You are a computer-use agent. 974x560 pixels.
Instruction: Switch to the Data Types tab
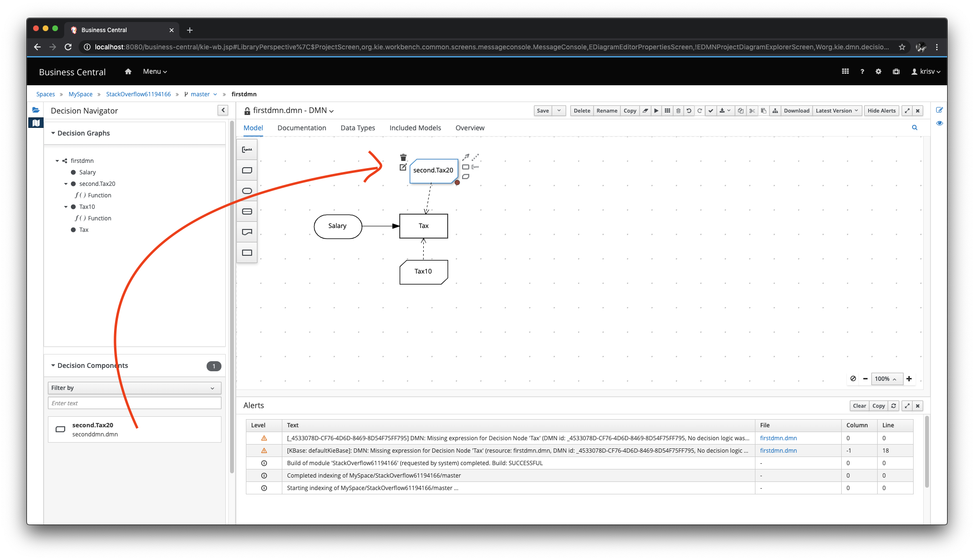coord(358,128)
